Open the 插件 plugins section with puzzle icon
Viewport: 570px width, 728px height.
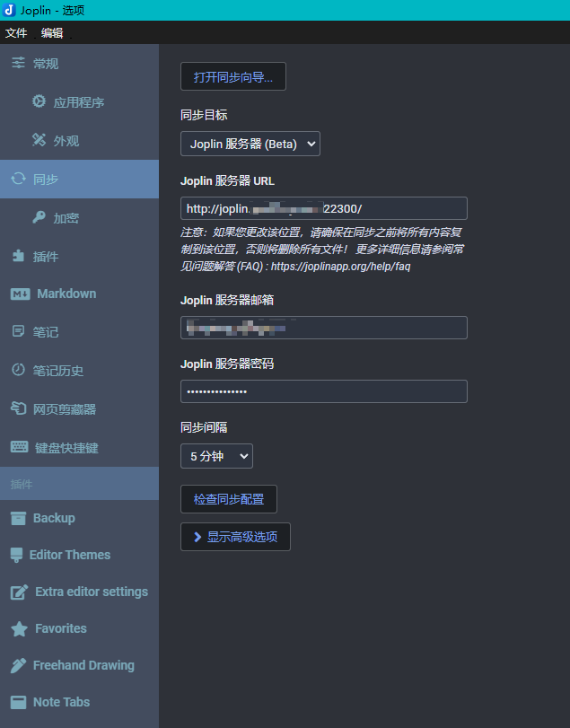79,256
